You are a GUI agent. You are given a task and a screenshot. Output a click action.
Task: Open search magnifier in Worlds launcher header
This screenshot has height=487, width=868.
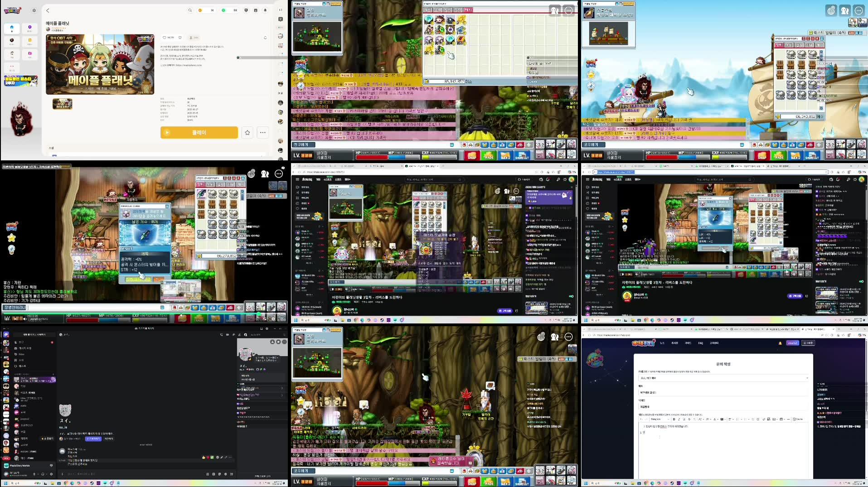tap(190, 10)
